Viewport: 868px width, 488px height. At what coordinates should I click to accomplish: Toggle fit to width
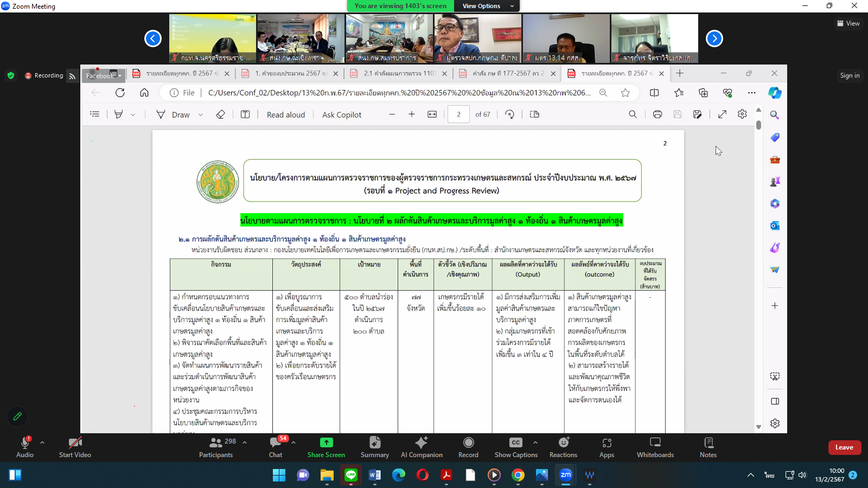[x=432, y=114]
